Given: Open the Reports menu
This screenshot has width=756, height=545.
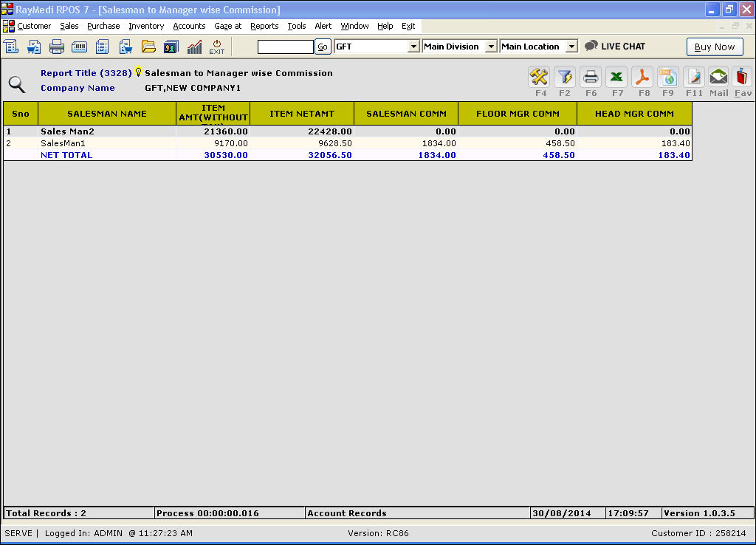Looking at the screenshot, I should (264, 26).
